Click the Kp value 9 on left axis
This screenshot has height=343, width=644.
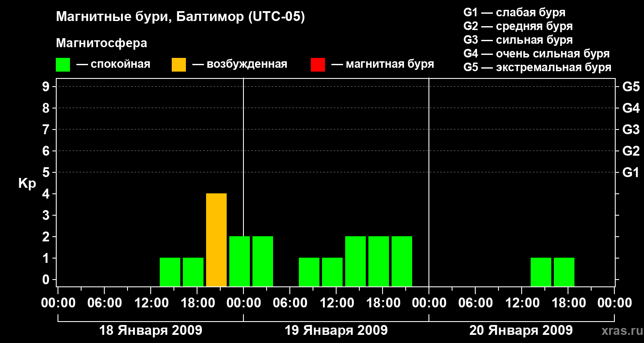click(47, 87)
